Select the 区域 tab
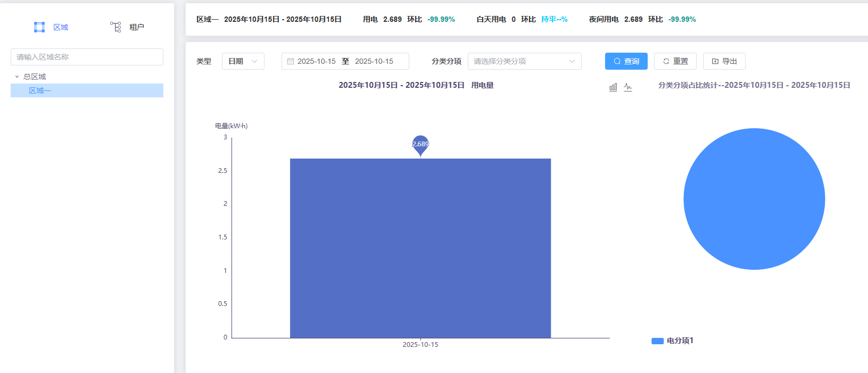 point(51,27)
